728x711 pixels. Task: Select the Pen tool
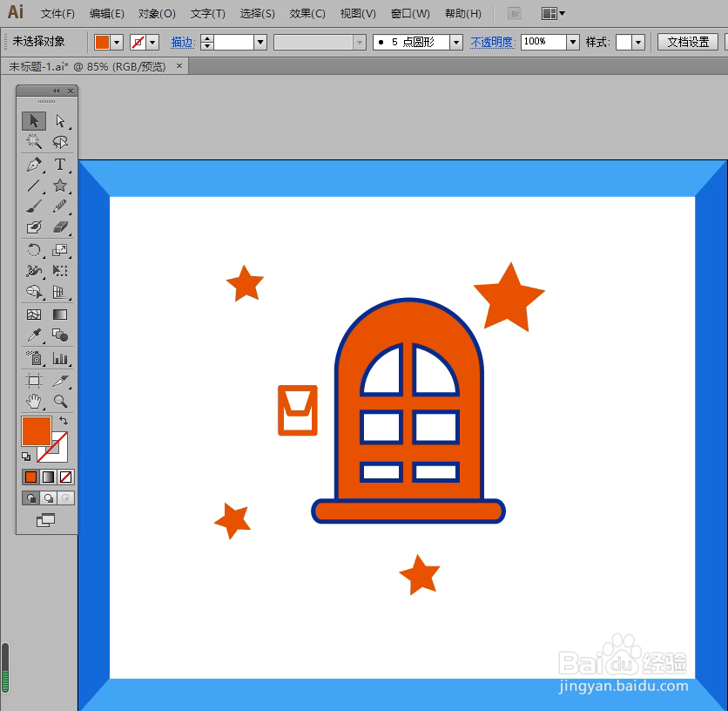pyautogui.click(x=34, y=165)
